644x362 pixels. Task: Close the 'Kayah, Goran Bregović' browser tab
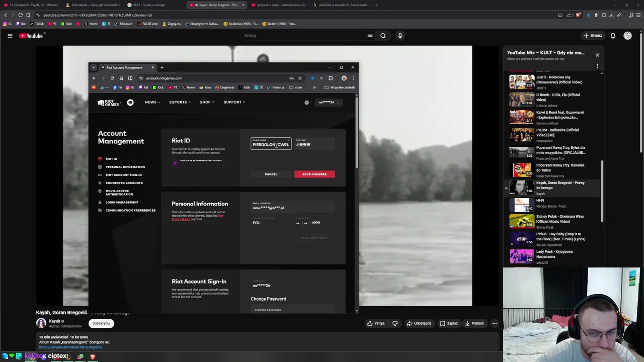click(x=243, y=5)
